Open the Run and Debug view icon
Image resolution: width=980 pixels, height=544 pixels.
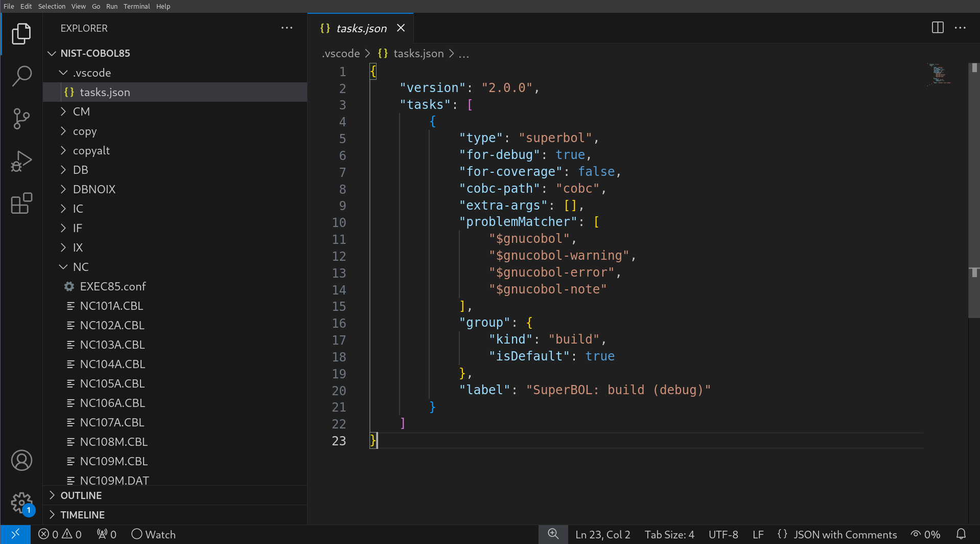(21, 161)
